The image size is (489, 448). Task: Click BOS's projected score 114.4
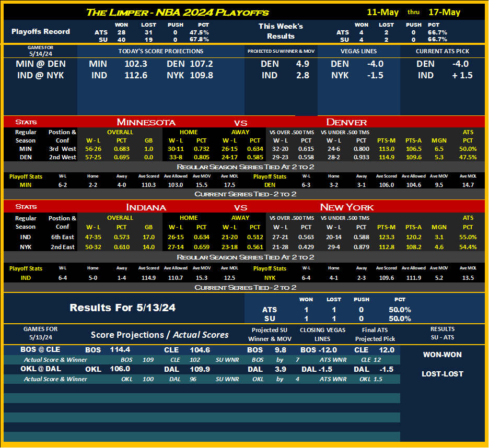120,350
